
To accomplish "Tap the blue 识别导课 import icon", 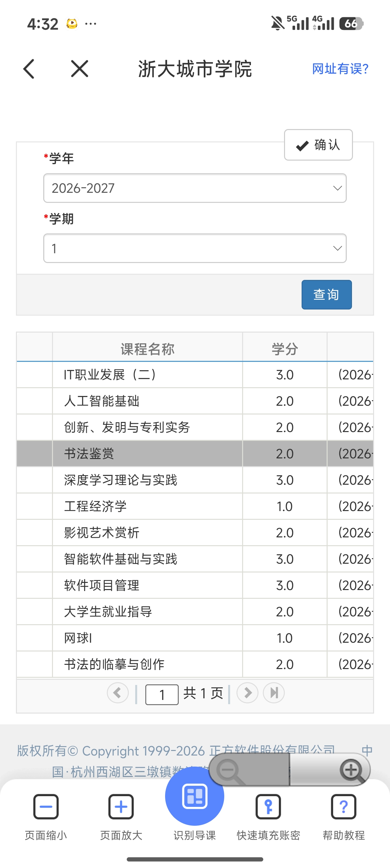I will pos(195,796).
